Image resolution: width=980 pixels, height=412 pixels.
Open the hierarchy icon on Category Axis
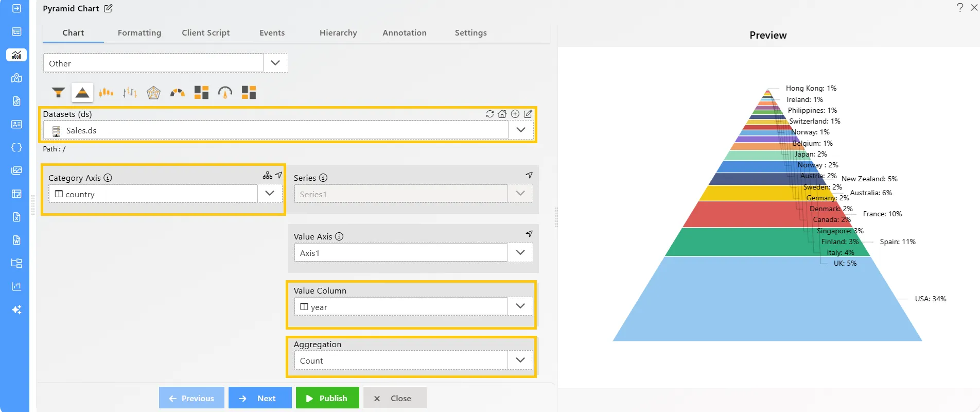(x=267, y=175)
